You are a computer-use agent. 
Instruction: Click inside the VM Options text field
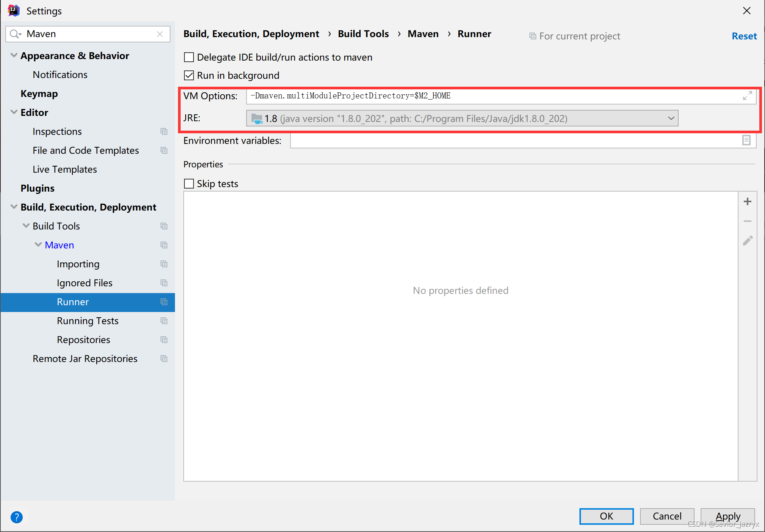coord(492,96)
